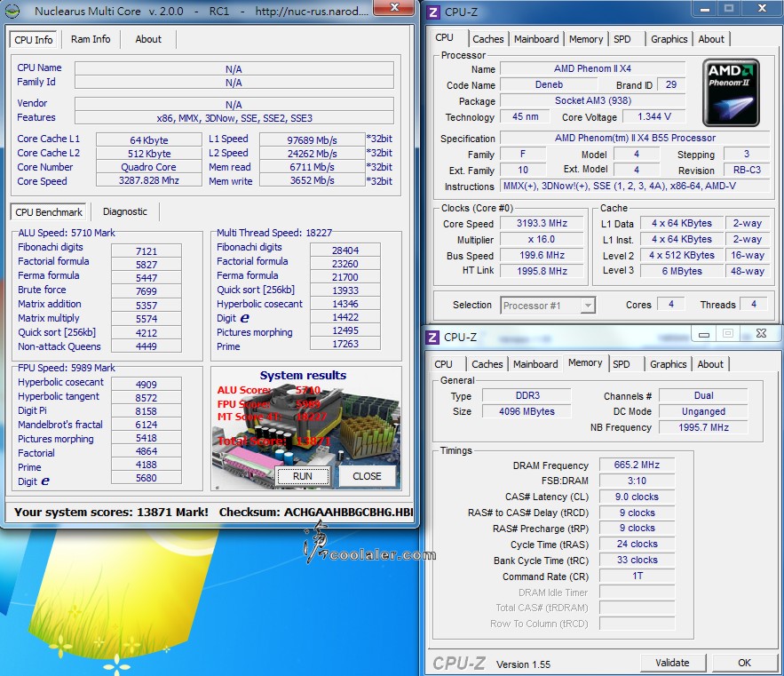
Task: Click the Core Voltage value "1.344 V"
Action: (654, 116)
